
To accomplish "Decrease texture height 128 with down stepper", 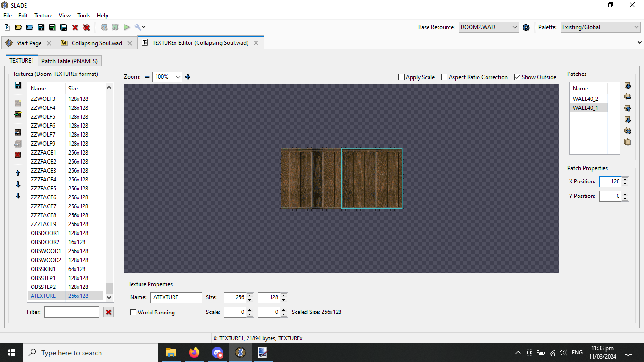I will (284, 300).
